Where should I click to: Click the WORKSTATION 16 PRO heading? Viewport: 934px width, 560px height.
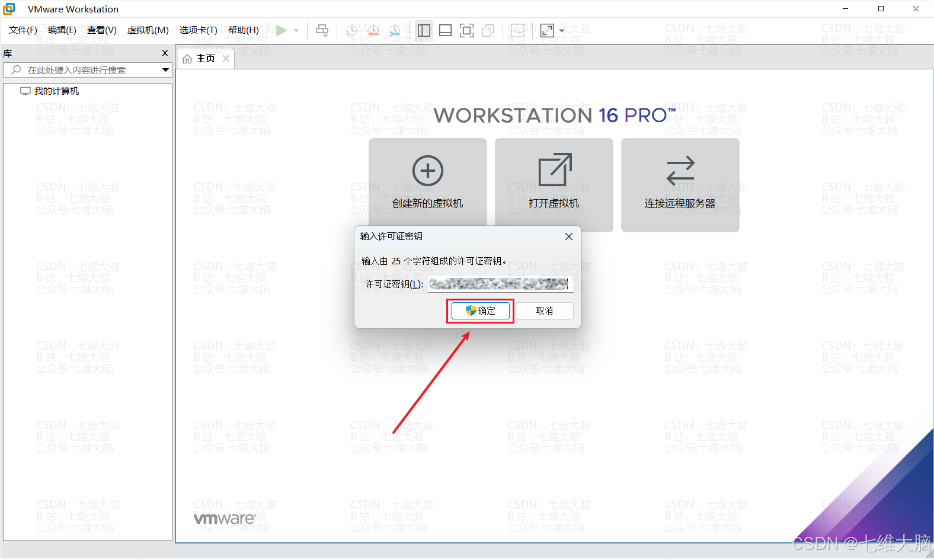tap(555, 115)
